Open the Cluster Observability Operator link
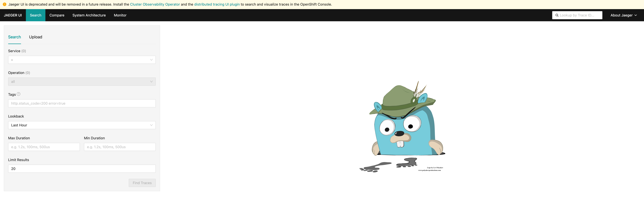The width and height of the screenshot is (644, 212). click(x=155, y=4)
